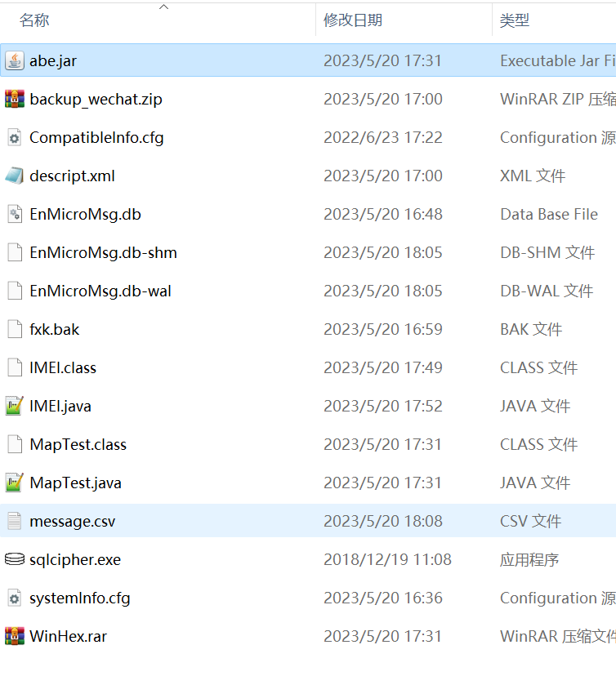Select the IMEI.java source file icon
Screen dimensions: 616x685
(x=15, y=406)
